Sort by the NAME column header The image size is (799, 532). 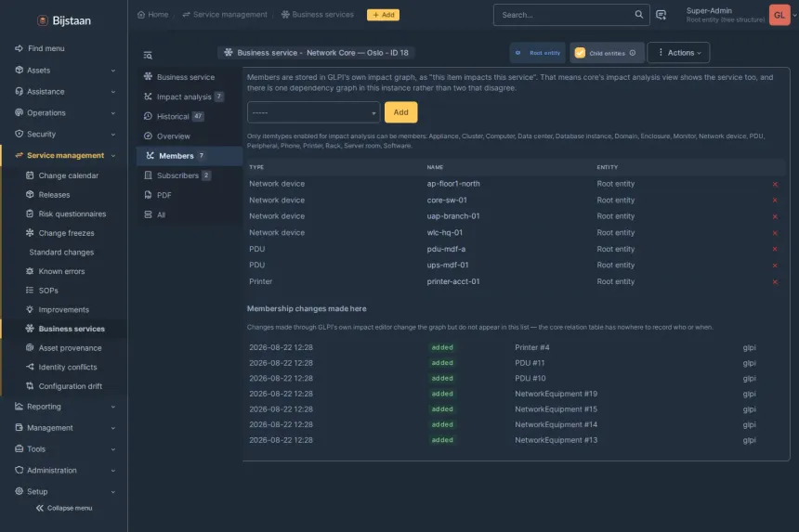coord(435,167)
